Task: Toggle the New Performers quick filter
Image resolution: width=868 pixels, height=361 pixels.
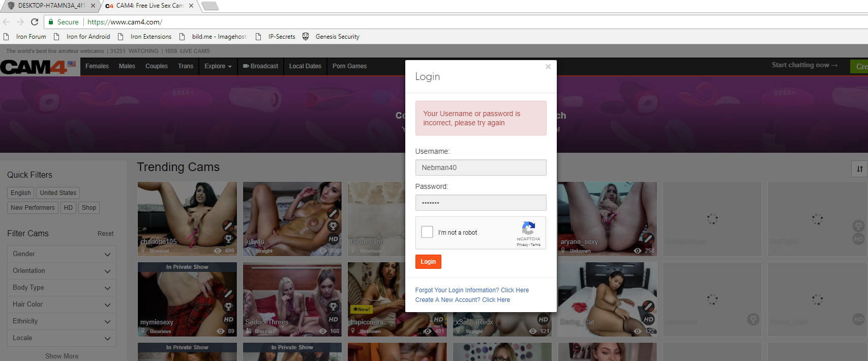Action: coord(33,208)
